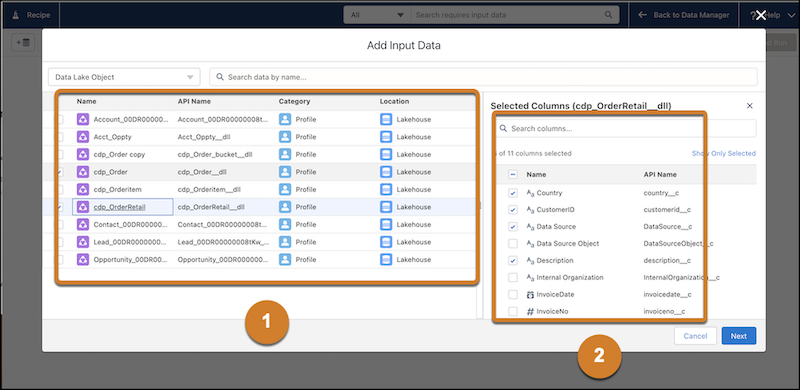Click the search icon in Search data field
Image resolution: width=800 pixels, height=390 pixels.
(220, 77)
